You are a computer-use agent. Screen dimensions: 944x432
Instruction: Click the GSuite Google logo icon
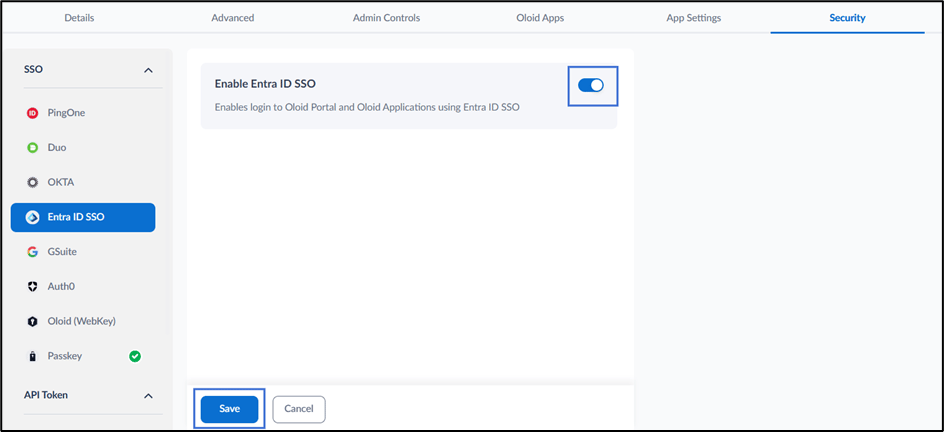[33, 252]
